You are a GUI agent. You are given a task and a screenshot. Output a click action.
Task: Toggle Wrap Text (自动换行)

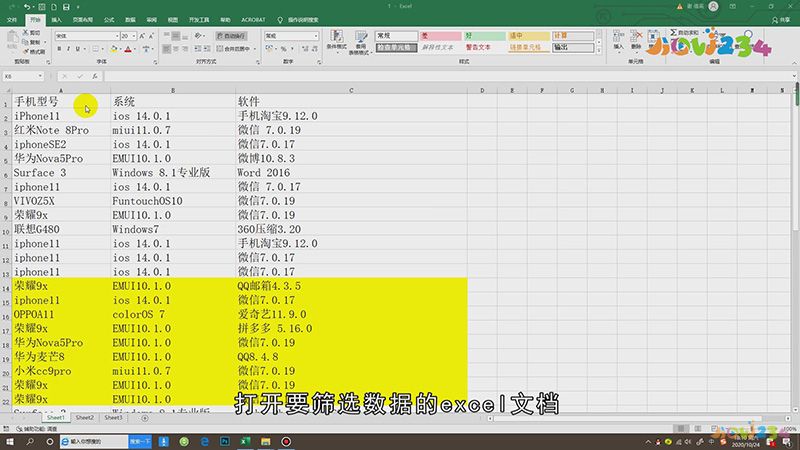pos(231,36)
